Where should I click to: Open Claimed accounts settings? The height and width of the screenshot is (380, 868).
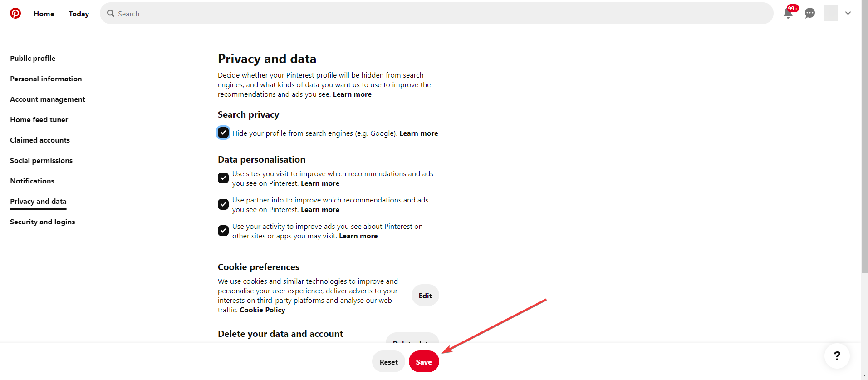tap(40, 140)
